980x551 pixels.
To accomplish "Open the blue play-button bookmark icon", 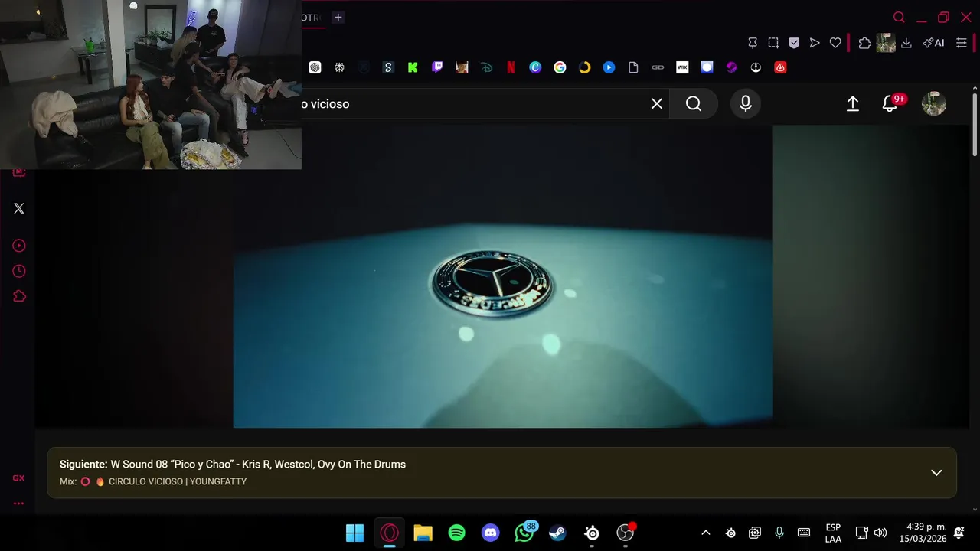I will pyautogui.click(x=609, y=67).
